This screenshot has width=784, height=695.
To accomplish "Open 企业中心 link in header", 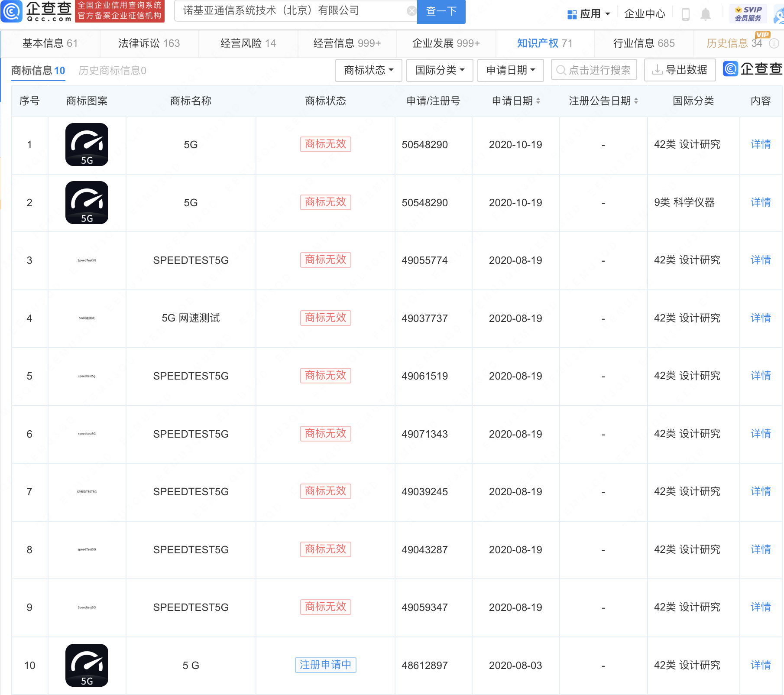I will coord(645,14).
